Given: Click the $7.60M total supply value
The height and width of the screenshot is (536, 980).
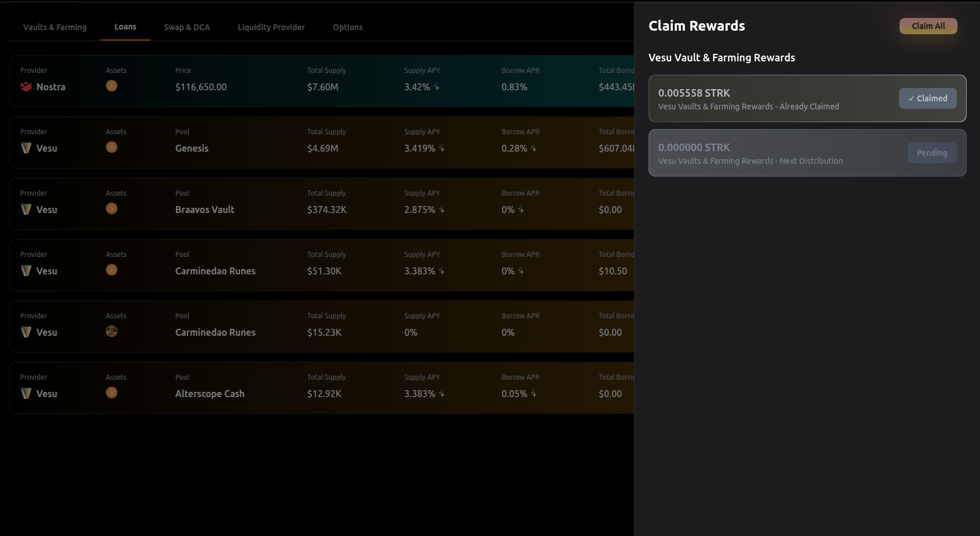Looking at the screenshot, I should [x=323, y=87].
